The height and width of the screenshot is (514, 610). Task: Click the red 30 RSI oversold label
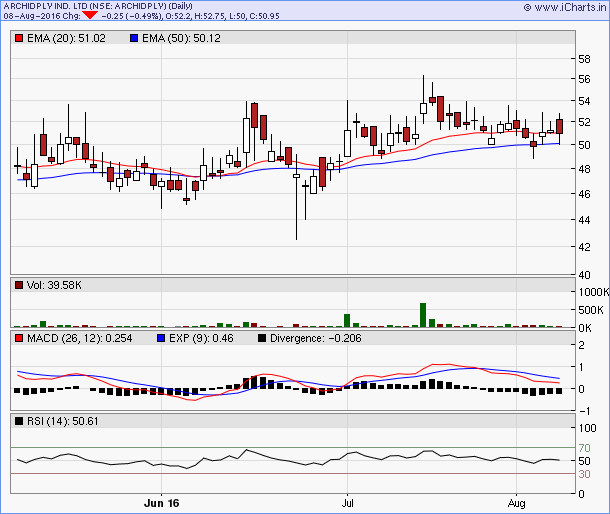(584, 474)
